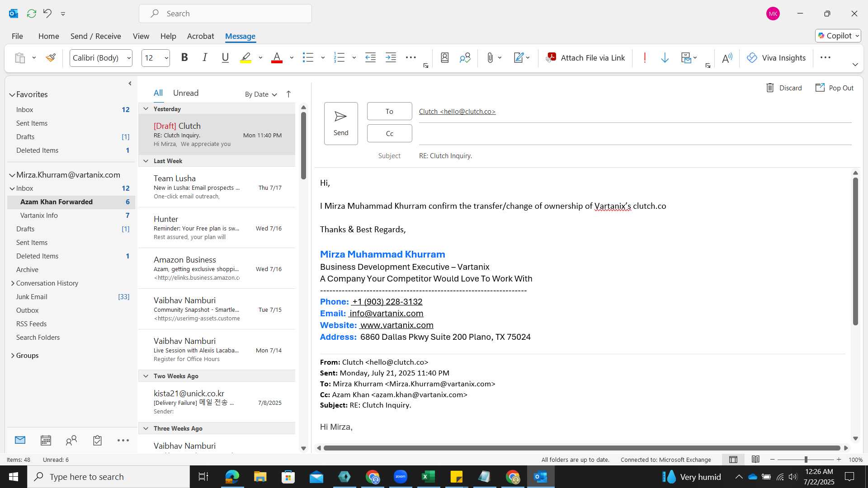Click the Send/Receive sync icon in title bar

pos(31,14)
